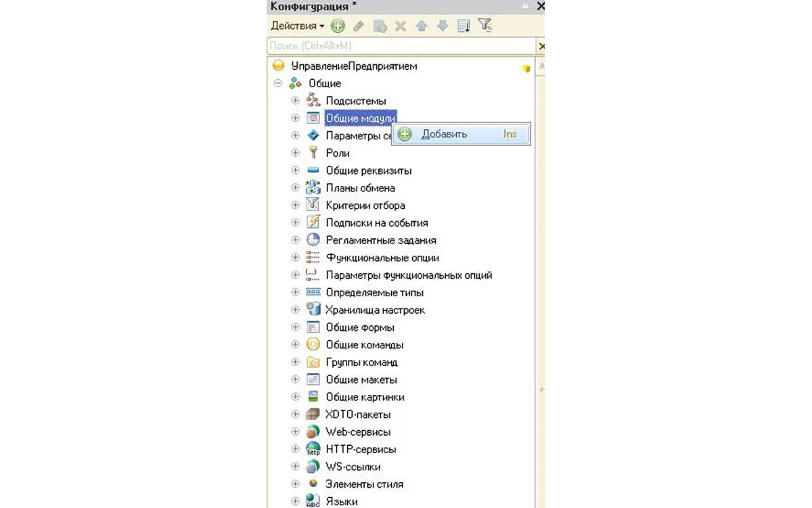
Task: Expand the Планы обмена node
Action: pyautogui.click(x=295, y=188)
